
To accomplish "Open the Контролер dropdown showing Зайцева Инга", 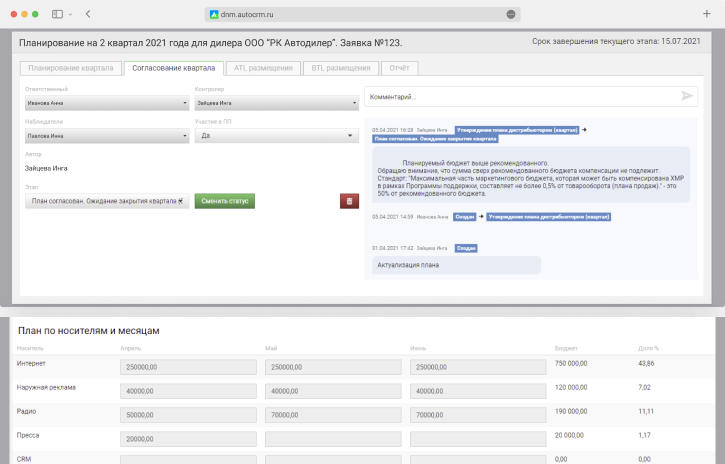I will [275, 102].
